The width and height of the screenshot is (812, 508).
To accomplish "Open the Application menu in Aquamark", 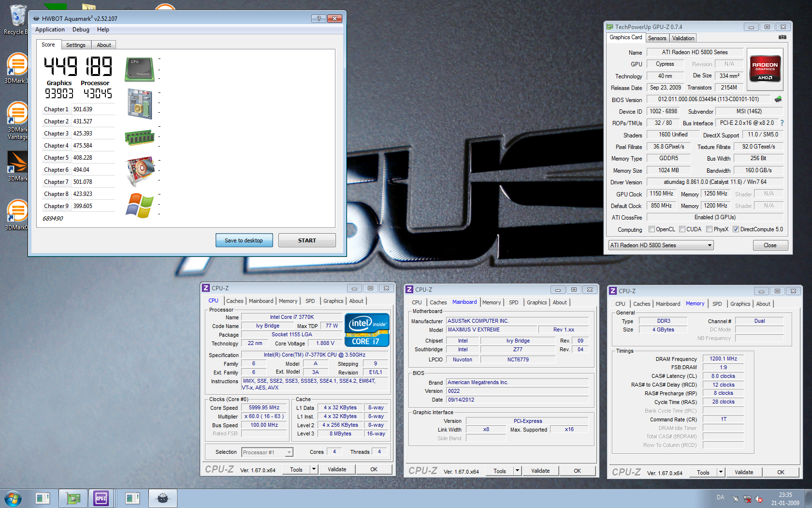I will pyautogui.click(x=50, y=30).
